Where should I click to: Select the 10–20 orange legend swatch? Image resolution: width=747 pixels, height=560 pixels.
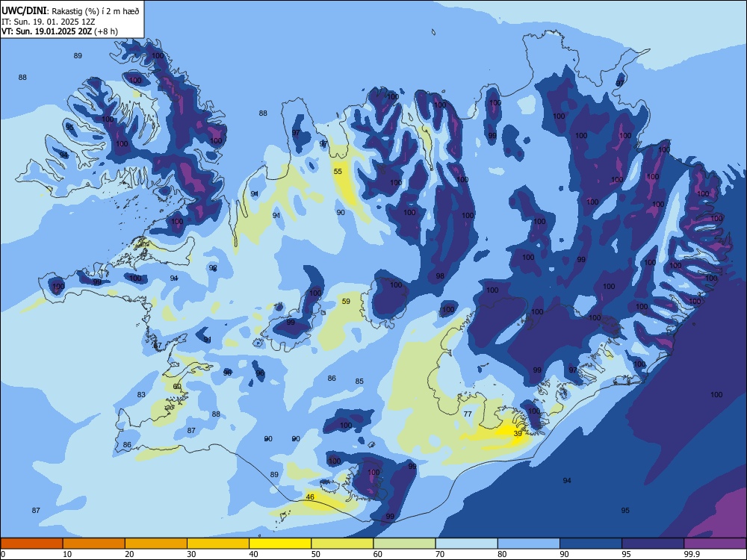pos(94,544)
